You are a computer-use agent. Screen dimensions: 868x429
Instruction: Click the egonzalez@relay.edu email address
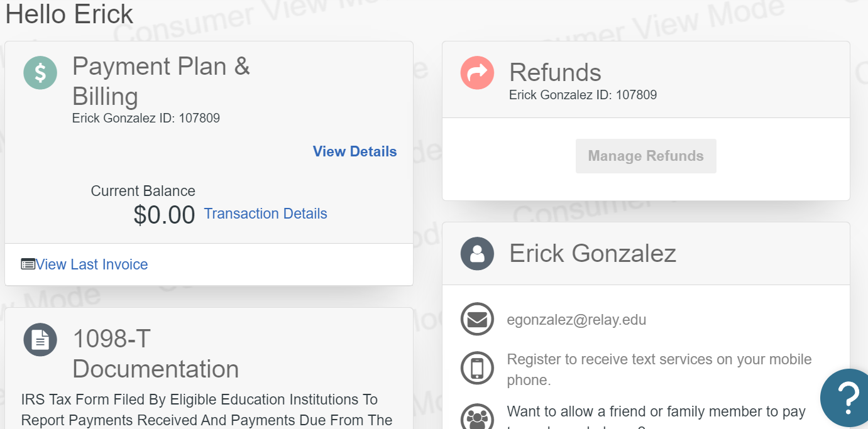point(576,320)
